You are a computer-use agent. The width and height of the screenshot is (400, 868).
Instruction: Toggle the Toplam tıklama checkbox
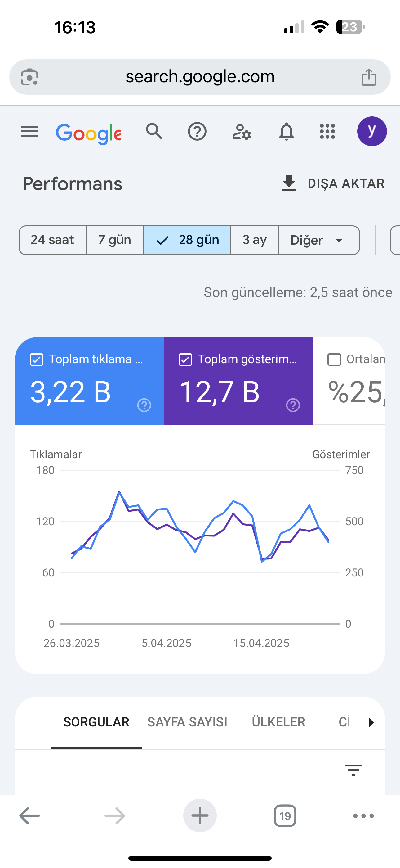(37, 359)
